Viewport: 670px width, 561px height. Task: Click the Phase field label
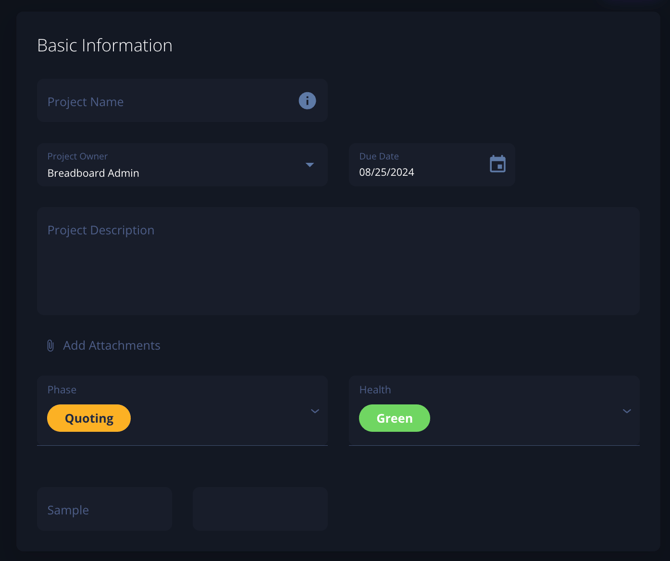click(62, 390)
